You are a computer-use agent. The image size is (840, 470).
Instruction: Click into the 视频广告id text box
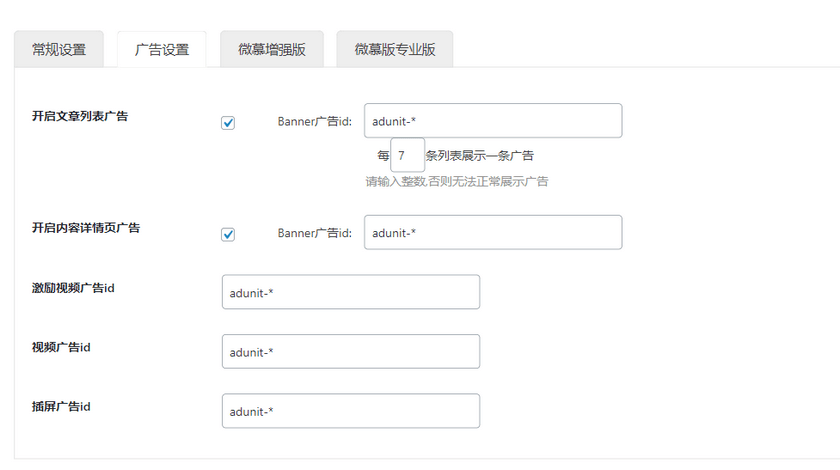click(x=351, y=351)
